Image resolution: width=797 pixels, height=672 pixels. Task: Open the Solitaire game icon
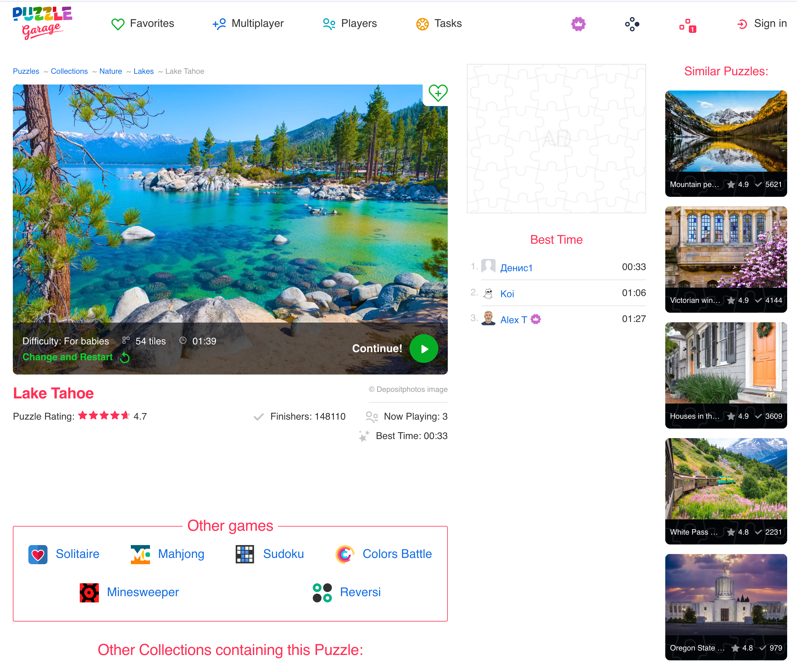coord(38,554)
